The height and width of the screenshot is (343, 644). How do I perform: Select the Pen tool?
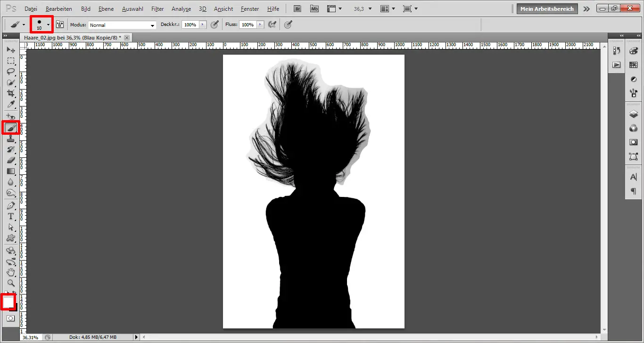[x=11, y=205]
